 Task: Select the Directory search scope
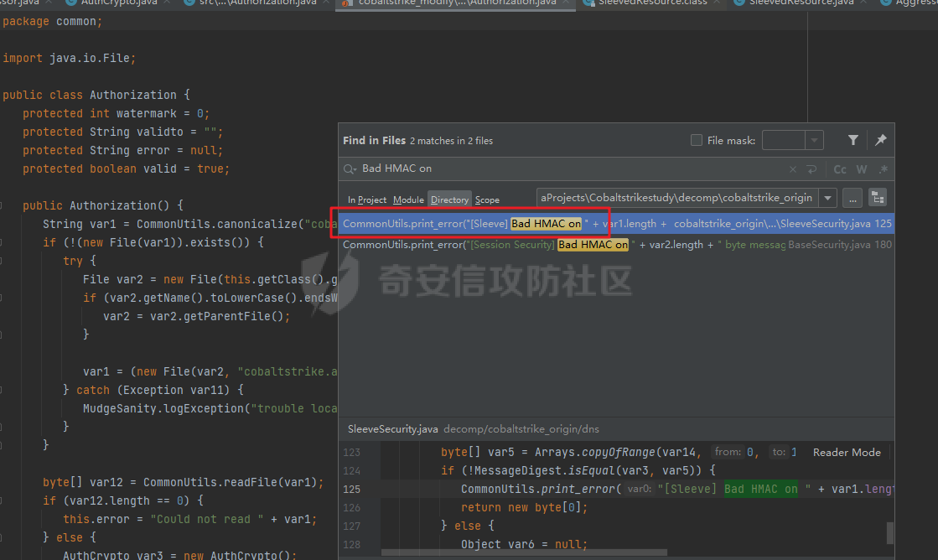pyautogui.click(x=449, y=200)
